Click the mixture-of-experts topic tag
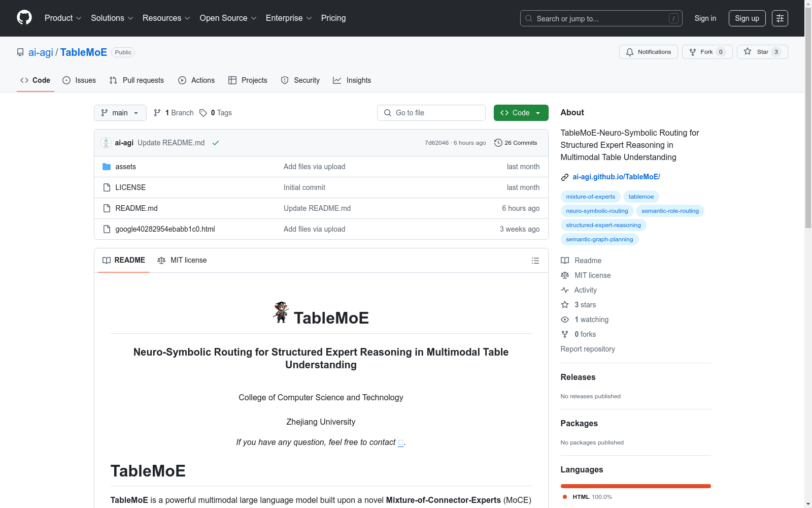812x508 pixels. pos(591,197)
